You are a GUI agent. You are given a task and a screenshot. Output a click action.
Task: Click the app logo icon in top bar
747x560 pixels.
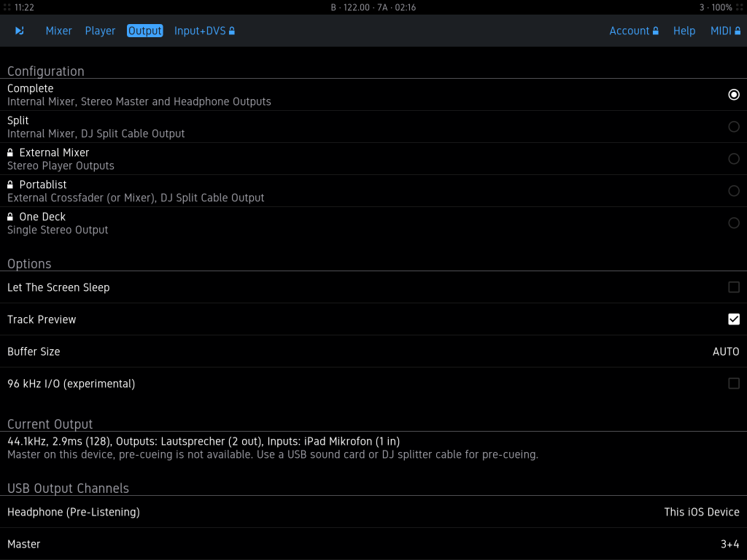[x=20, y=31]
